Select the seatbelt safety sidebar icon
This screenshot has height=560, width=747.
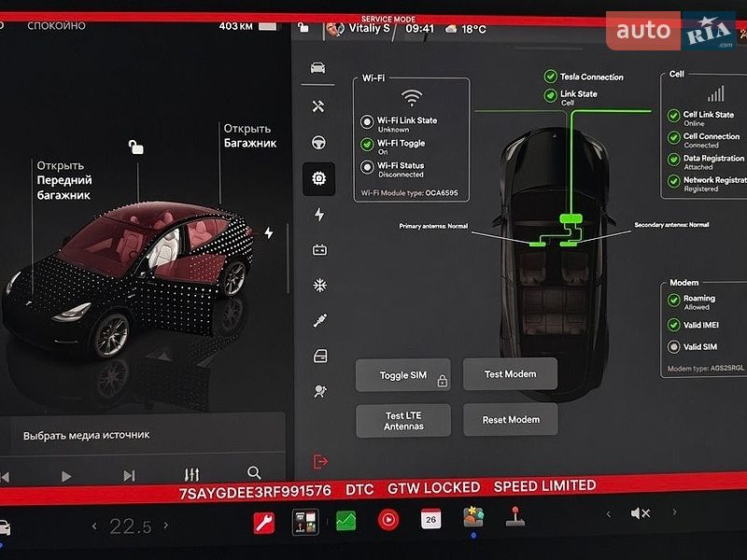[x=320, y=320]
